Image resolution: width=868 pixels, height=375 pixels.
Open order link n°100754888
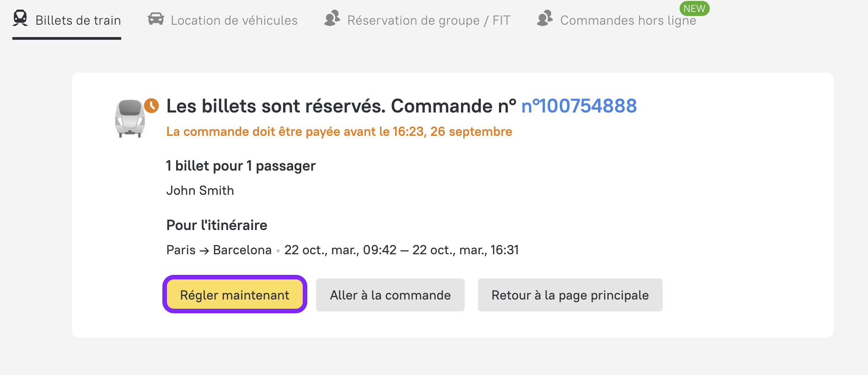pyautogui.click(x=579, y=106)
